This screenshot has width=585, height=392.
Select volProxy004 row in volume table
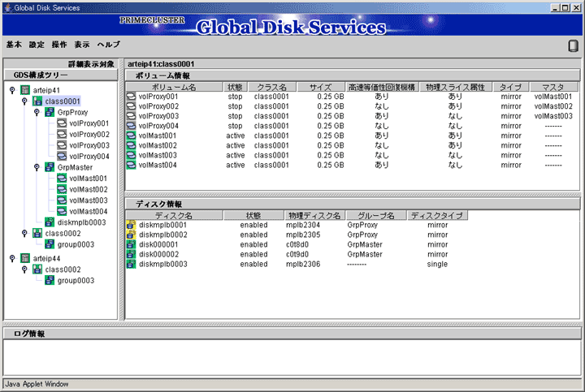point(352,126)
